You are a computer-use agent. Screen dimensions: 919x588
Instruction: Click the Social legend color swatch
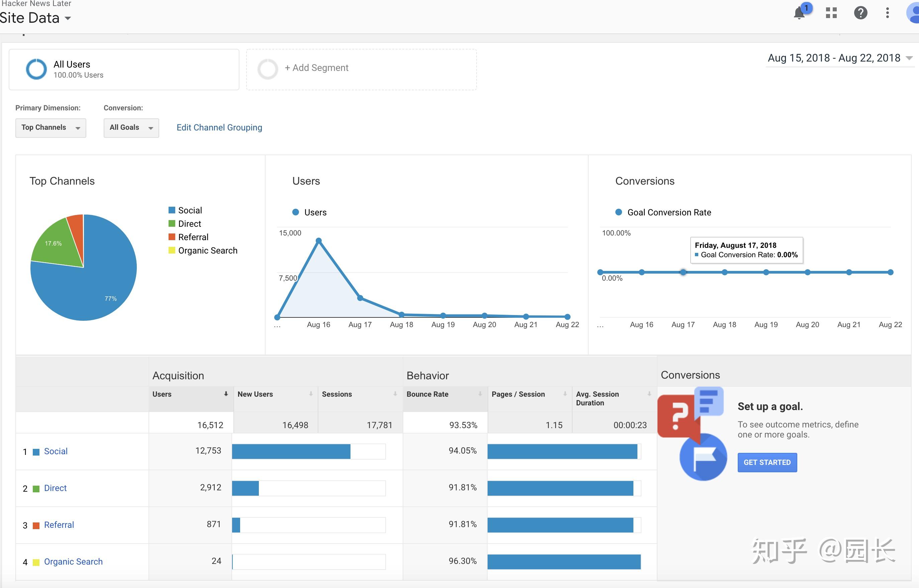[172, 210]
